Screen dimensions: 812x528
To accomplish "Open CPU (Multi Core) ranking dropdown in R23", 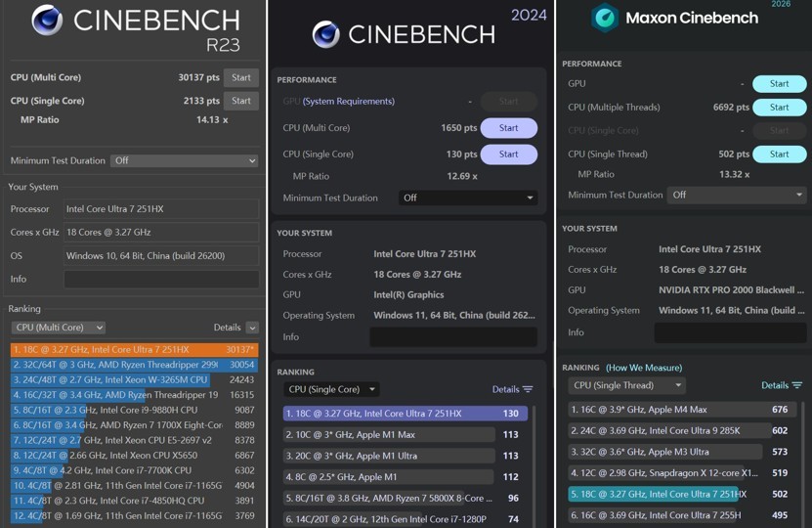I will coord(58,328).
